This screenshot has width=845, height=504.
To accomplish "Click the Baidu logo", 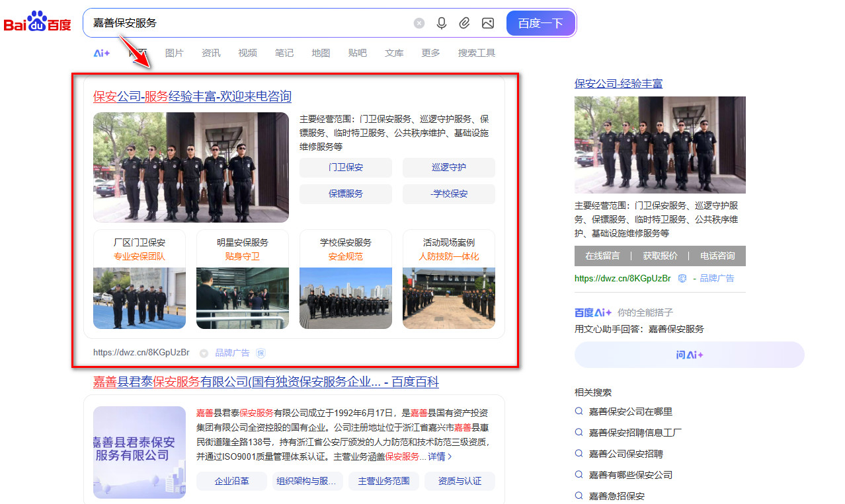I will point(37,23).
